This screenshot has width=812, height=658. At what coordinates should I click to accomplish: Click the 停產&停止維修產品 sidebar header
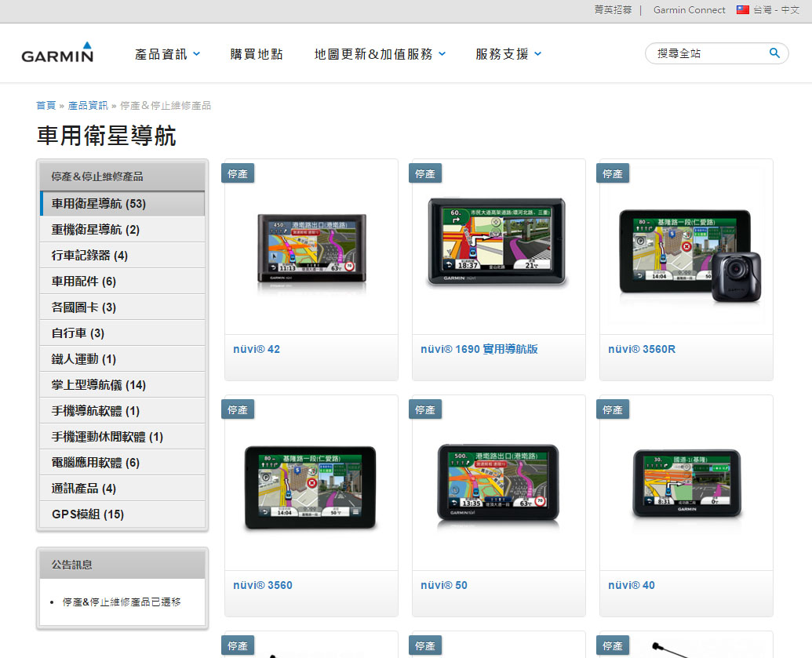pyautogui.click(x=122, y=176)
